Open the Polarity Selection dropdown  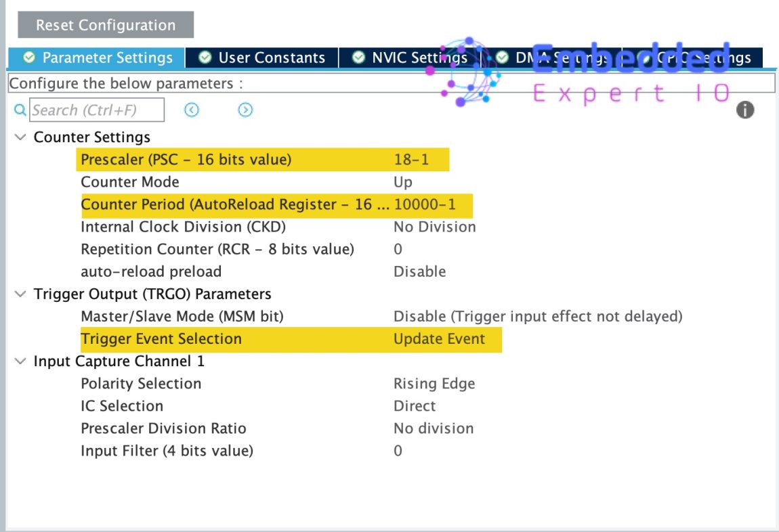[x=434, y=383]
